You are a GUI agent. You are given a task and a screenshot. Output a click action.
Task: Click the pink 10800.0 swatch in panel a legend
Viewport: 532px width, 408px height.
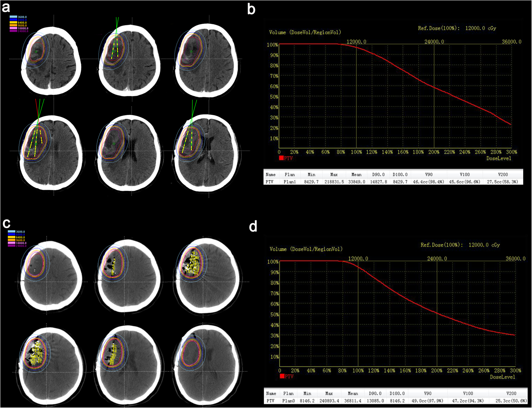click(13, 28)
